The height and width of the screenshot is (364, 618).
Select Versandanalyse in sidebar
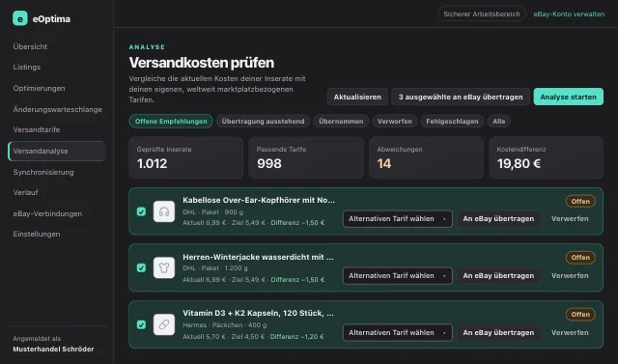(56, 151)
